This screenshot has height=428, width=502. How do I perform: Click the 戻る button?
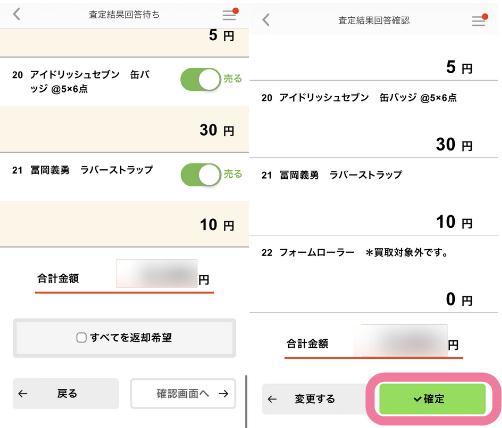click(66, 394)
